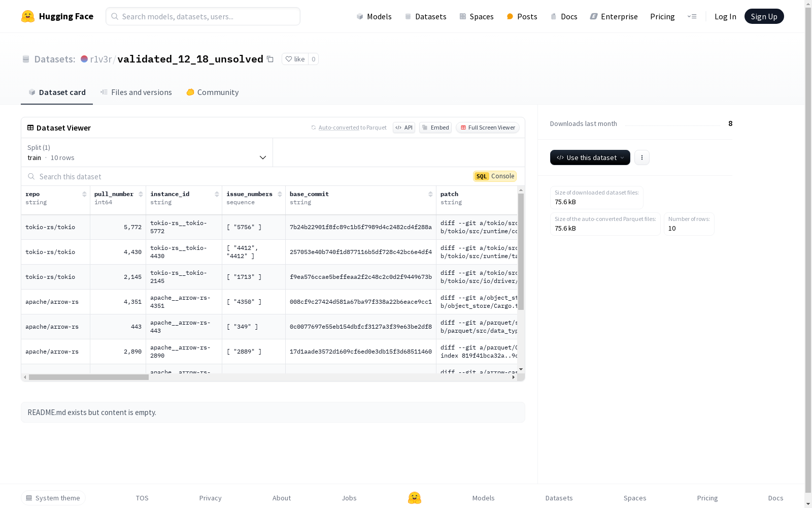
Task: Open Jobs footer link
Action: [349, 498]
